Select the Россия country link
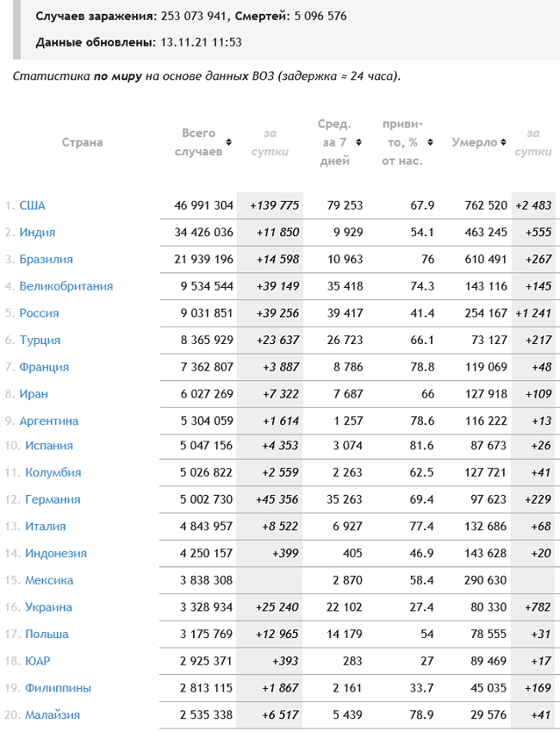The width and height of the screenshot is (560, 732). click(39, 313)
